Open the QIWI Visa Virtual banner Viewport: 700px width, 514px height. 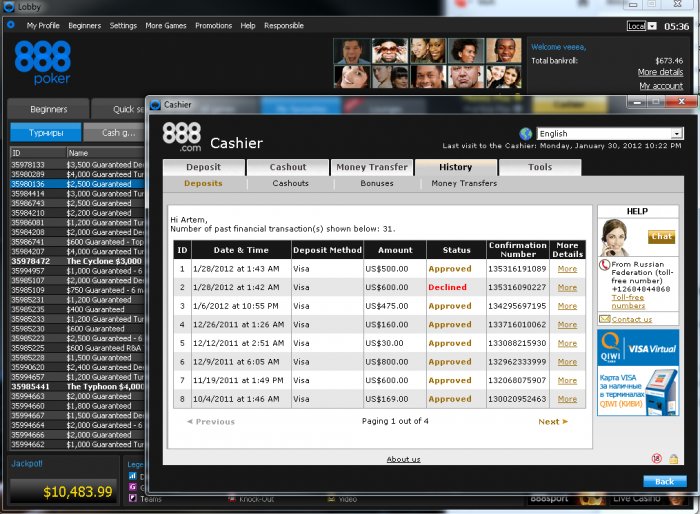coord(638,372)
